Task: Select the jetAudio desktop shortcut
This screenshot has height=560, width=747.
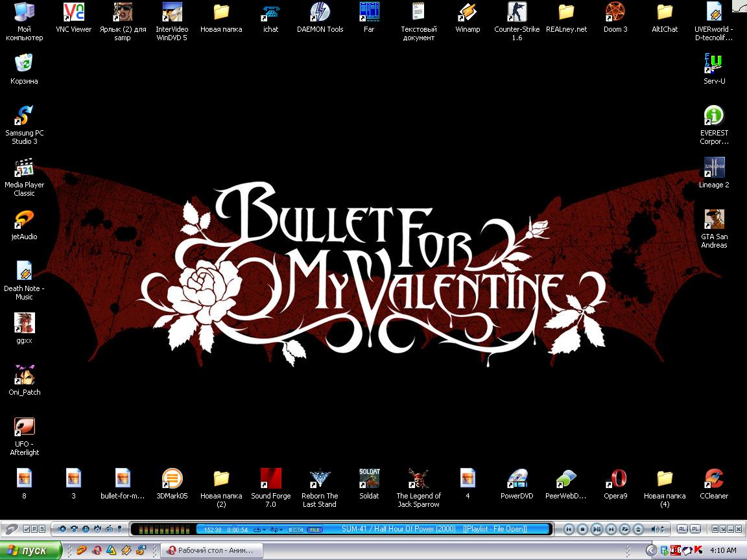Action: coord(24,226)
